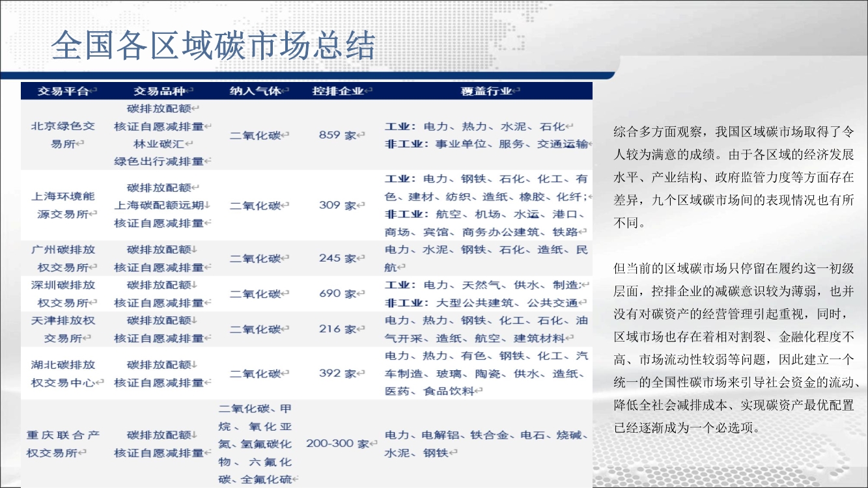Click the closing line 已经逐渐成为一个必选项
Screen dimensions: 868x488
688,429
